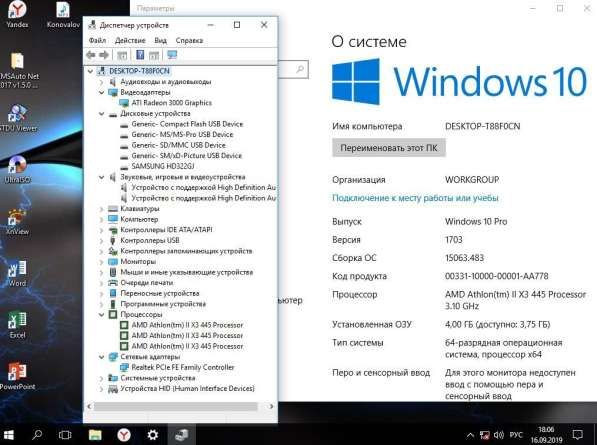Viewport: 597px width, 445px height.
Task: Select Generic- MS/MS-Pro USB Device
Action: [182, 134]
